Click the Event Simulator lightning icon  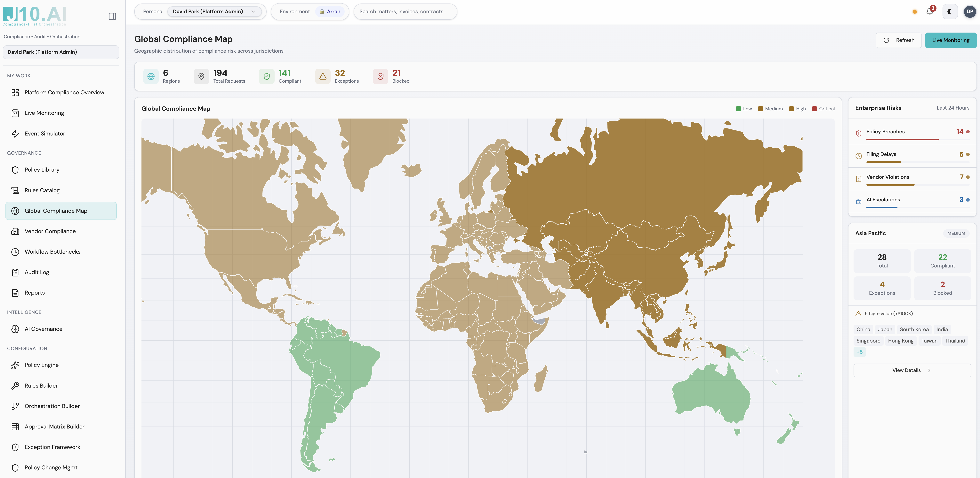[15, 133]
